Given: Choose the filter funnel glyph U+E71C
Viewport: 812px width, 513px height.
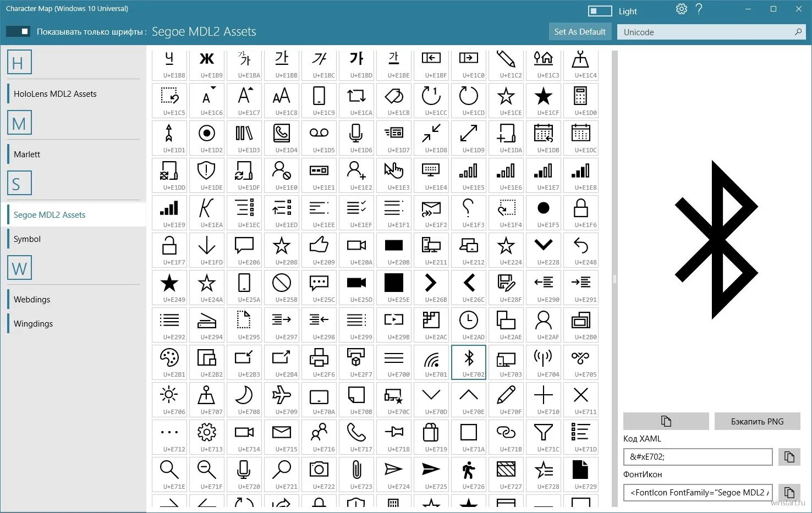Looking at the screenshot, I should (x=544, y=437).
